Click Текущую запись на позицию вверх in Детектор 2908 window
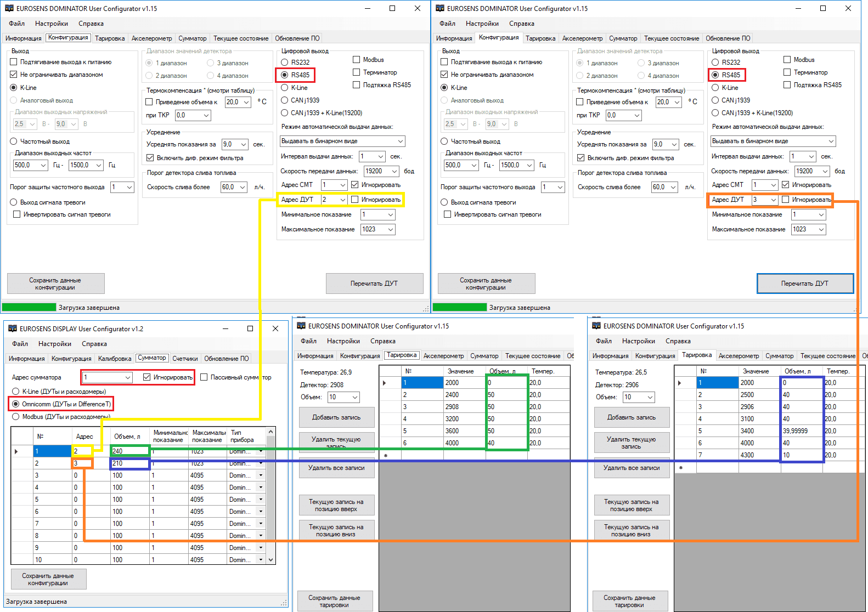Viewport: 868px width, 612px height. pyautogui.click(x=336, y=505)
